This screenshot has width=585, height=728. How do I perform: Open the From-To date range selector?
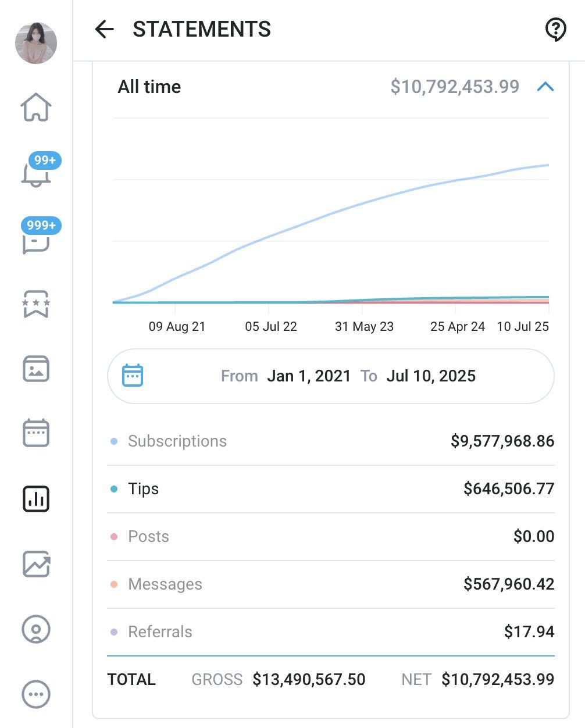[x=330, y=376]
